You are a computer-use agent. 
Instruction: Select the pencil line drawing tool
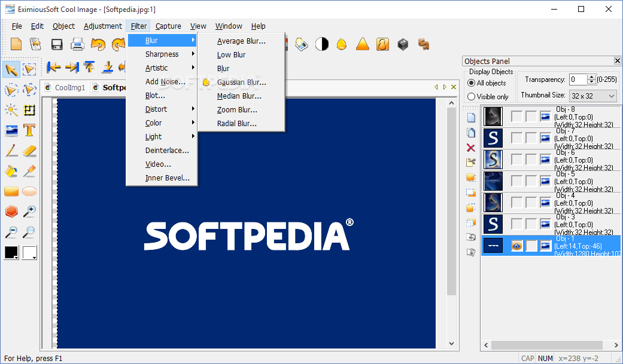11,151
